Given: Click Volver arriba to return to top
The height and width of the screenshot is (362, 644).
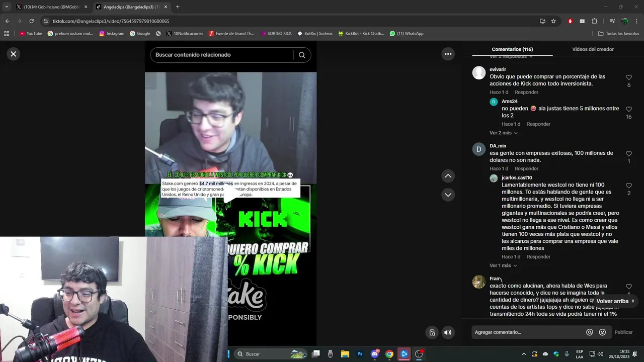Looking at the screenshot, I should tap(615, 301).
